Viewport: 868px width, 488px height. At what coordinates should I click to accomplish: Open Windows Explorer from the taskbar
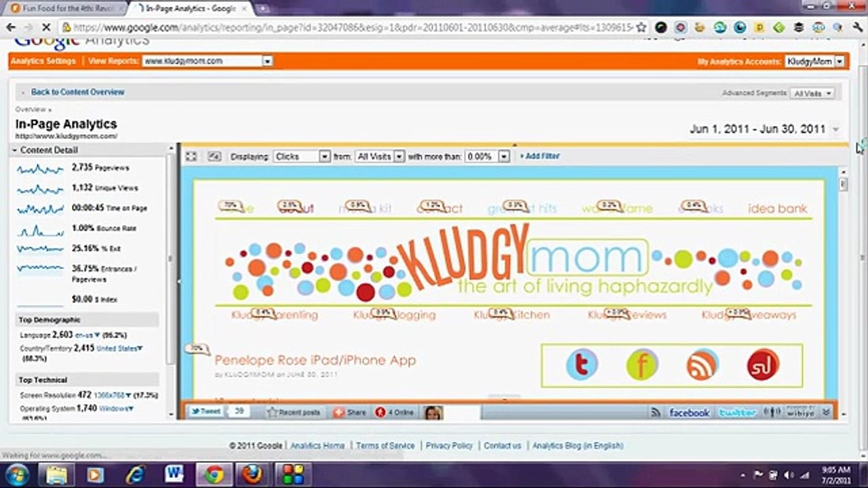tap(56, 474)
